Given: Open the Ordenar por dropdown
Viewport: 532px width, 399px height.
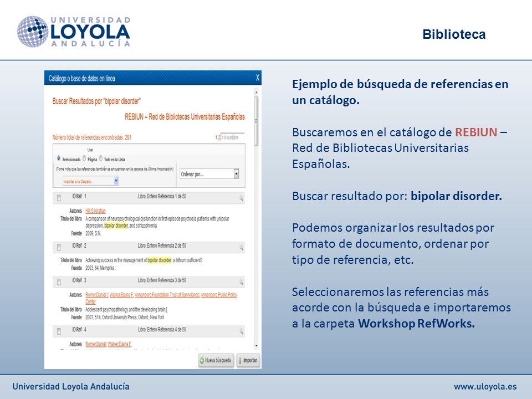Looking at the screenshot, I should [209, 174].
